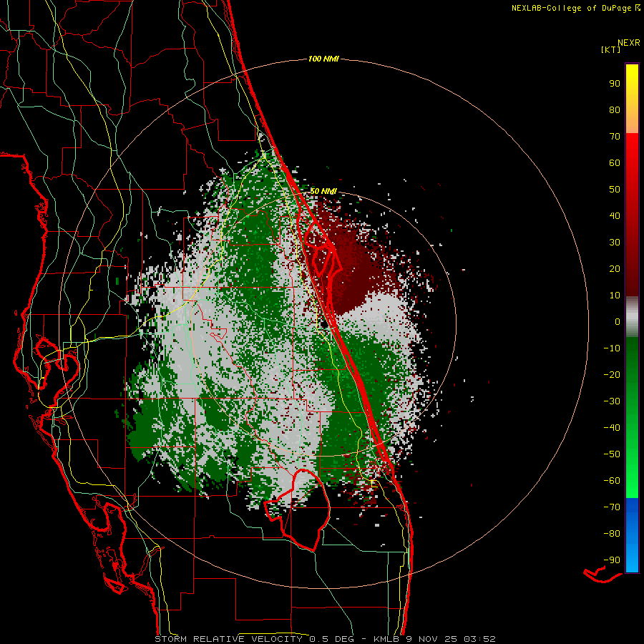This screenshot has width=644, height=644.
Task: Click the 50 value on the velocity scale
Action: click(615, 190)
